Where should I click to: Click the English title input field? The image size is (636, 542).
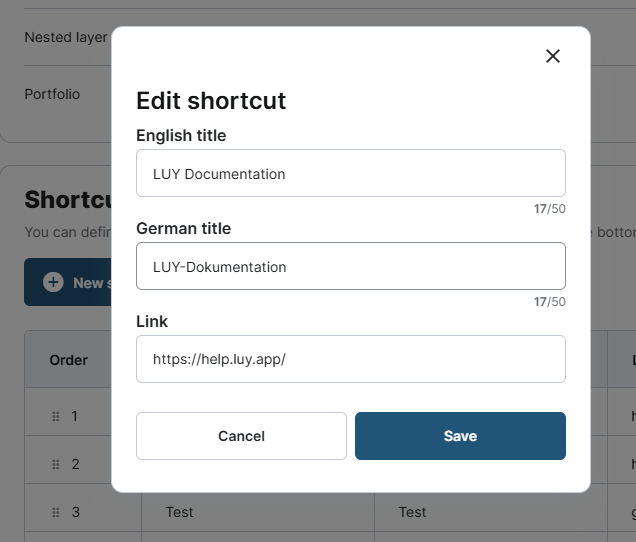(350, 173)
